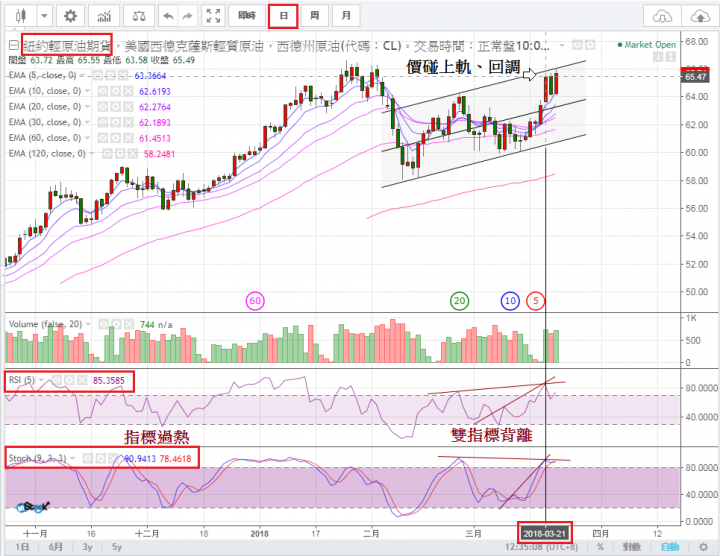Open Volume indicator settings gear
This screenshot has height=556, width=720.
click(x=116, y=325)
